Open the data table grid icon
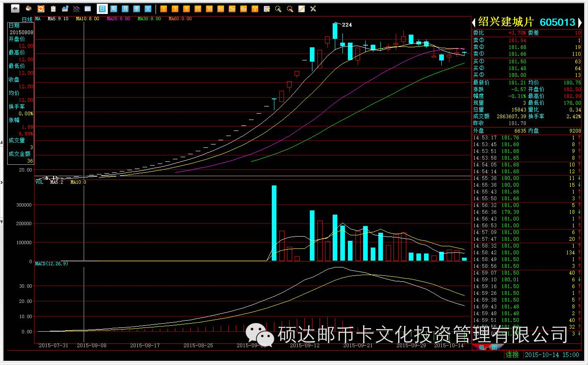The width and height of the screenshot is (588, 365). (x=88, y=8)
